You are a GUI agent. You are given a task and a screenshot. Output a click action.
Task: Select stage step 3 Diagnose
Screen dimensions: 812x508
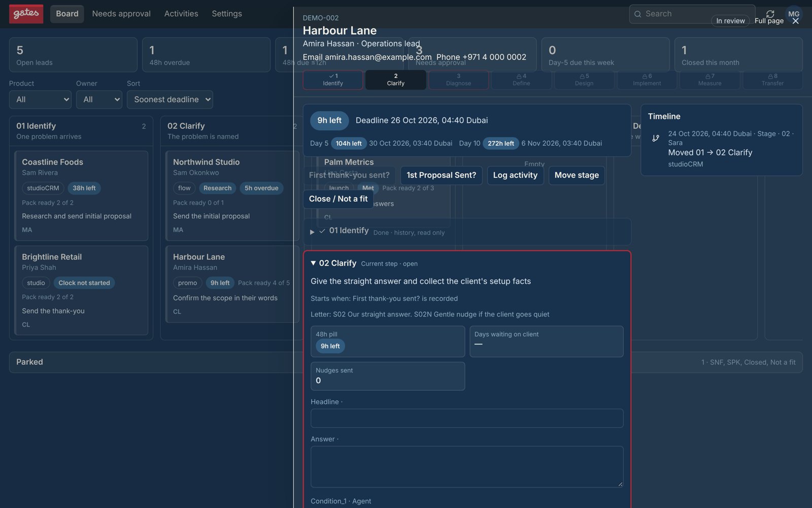pyautogui.click(x=458, y=80)
